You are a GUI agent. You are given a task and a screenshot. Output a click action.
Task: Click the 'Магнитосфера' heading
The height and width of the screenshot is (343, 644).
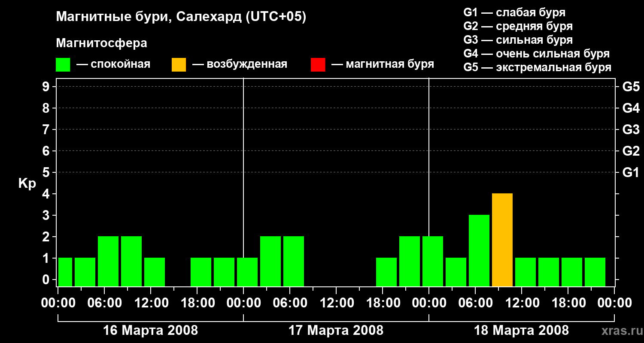coord(102,43)
